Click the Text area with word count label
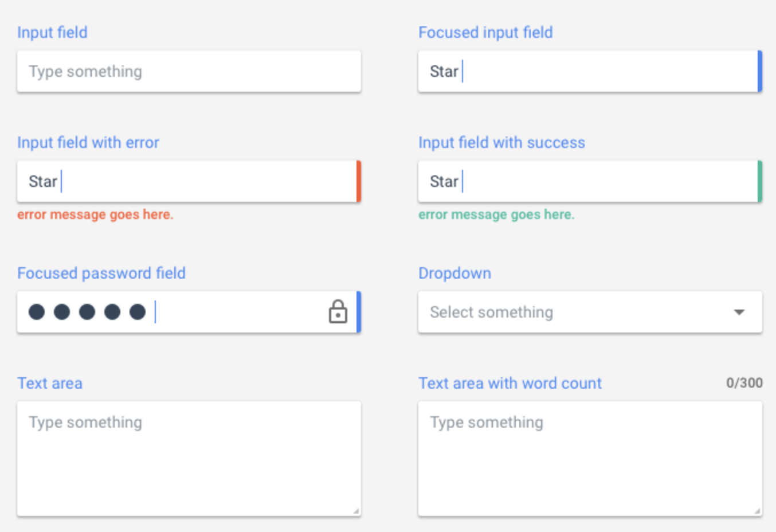This screenshot has height=532, width=776. click(x=510, y=383)
